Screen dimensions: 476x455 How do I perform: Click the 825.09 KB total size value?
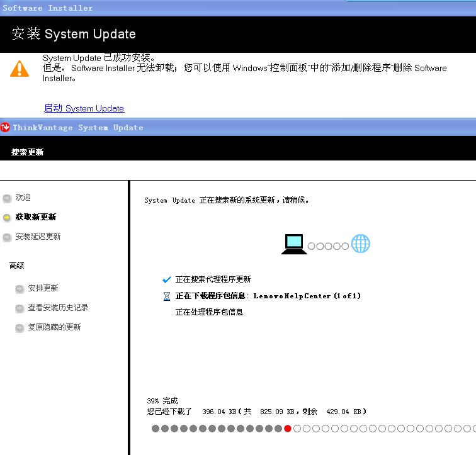click(278, 412)
